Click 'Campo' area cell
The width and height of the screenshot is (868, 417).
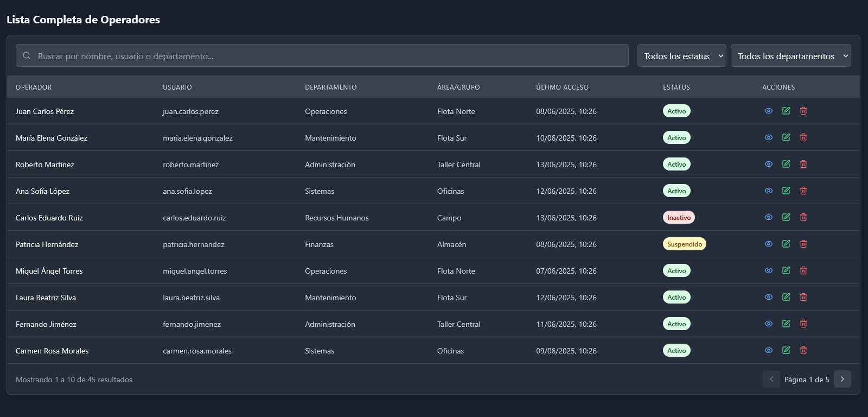(449, 218)
